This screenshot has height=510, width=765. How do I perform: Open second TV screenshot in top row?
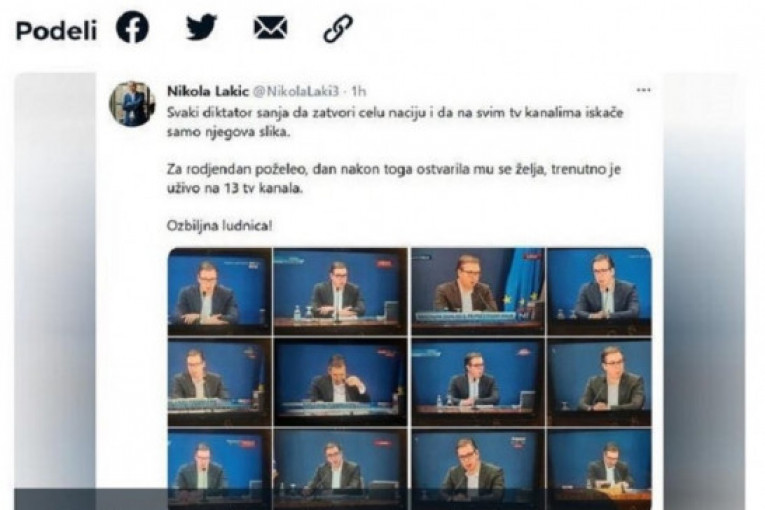[x=341, y=291]
